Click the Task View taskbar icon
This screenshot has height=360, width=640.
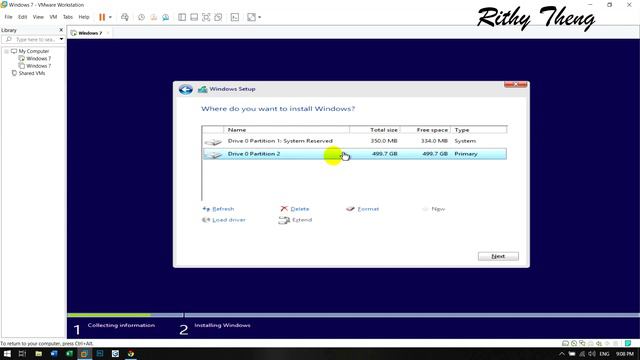click(x=22, y=354)
